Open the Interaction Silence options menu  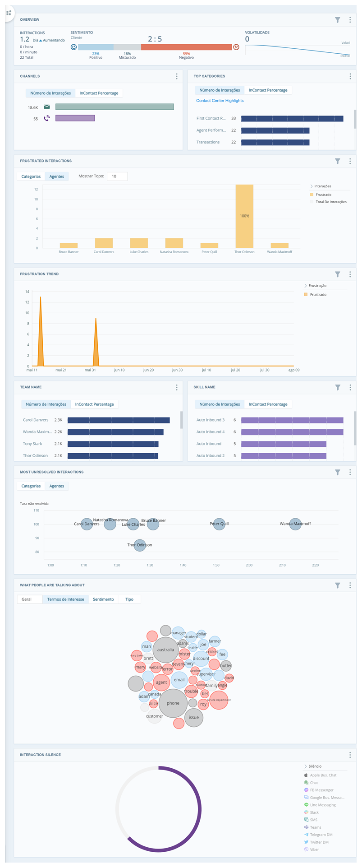tap(350, 755)
